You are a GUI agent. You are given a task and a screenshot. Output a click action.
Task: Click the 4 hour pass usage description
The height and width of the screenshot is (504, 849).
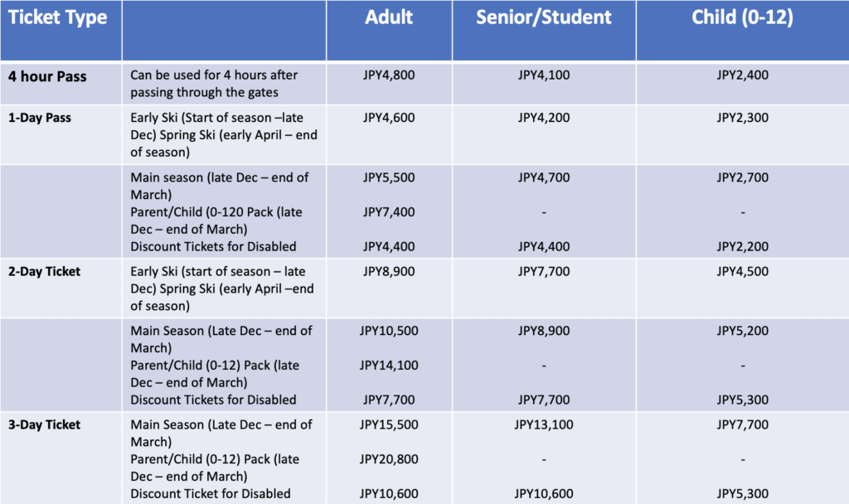214,84
